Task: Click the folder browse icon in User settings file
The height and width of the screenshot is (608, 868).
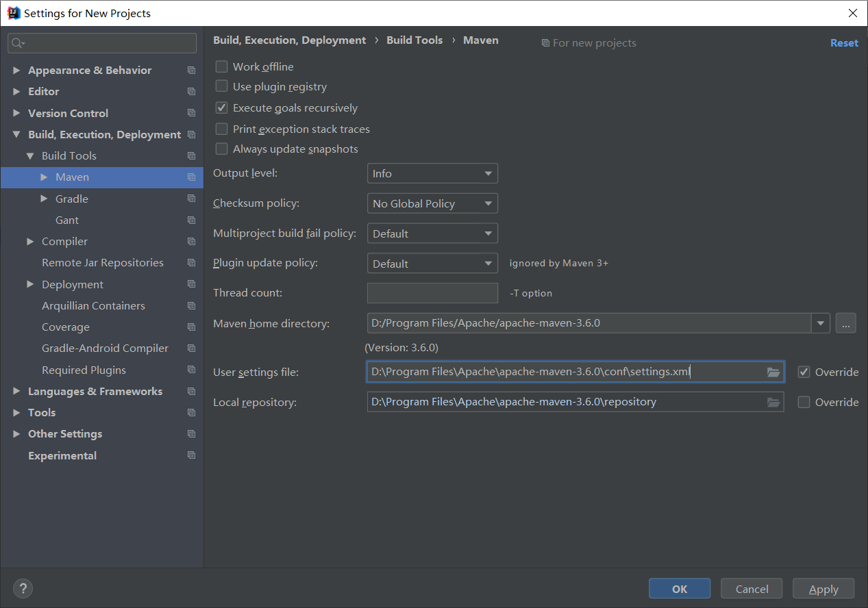Action: pyautogui.click(x=773, y=372)
